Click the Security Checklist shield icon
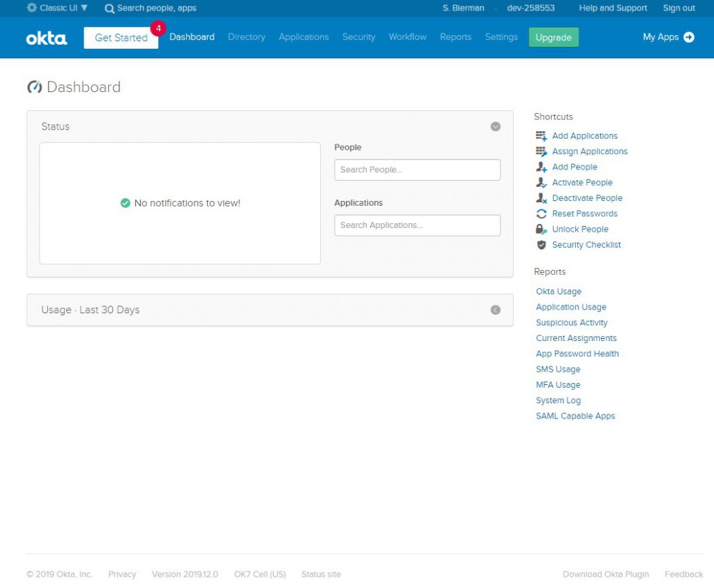The image size is (714, 588). click(x=541, y=245)
